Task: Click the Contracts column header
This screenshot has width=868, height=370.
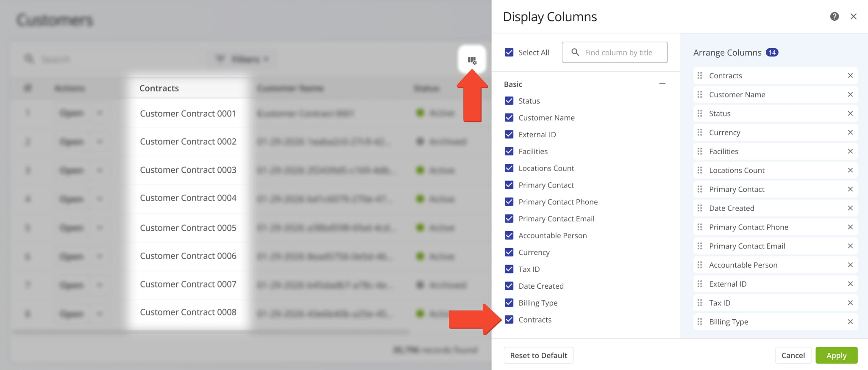Action: tap(159, 88)
